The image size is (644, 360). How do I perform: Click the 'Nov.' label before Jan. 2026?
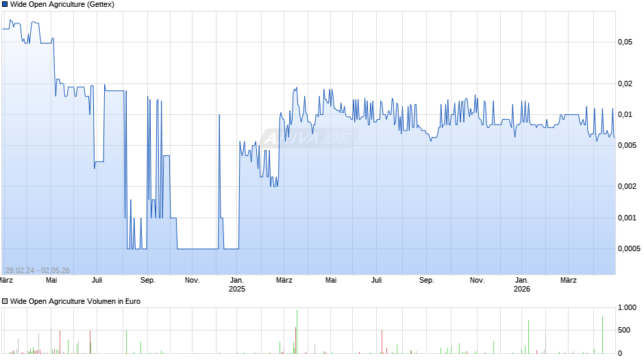click(x=478, y=281)
